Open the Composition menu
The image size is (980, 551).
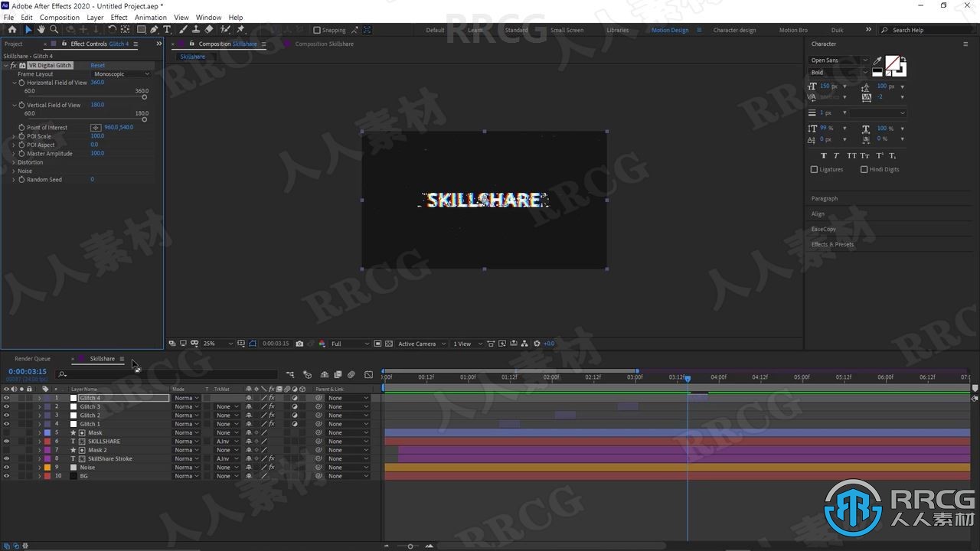point(59,17)
